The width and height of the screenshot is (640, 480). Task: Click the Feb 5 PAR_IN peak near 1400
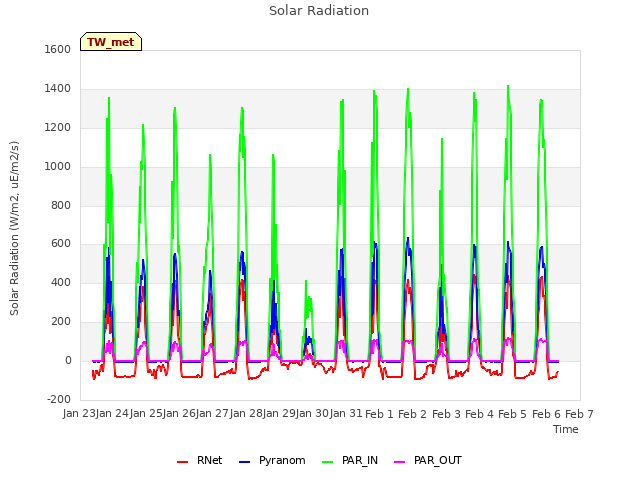tap(508, 86)
